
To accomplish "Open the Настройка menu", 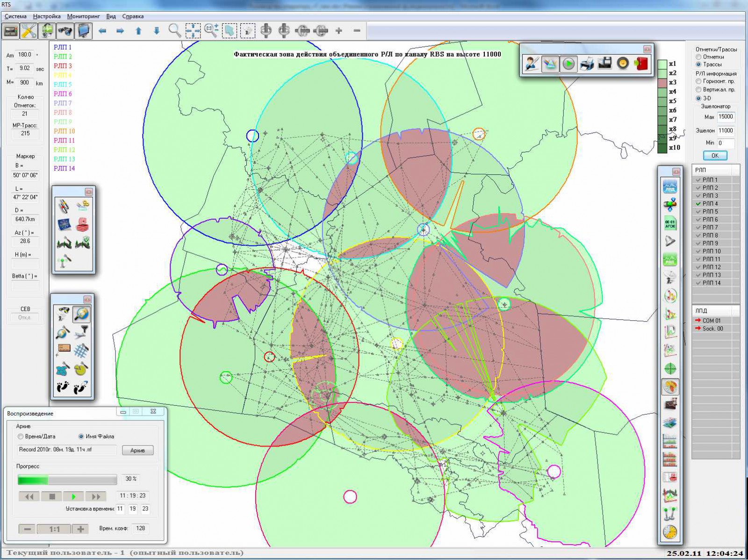I will point(47,16).
